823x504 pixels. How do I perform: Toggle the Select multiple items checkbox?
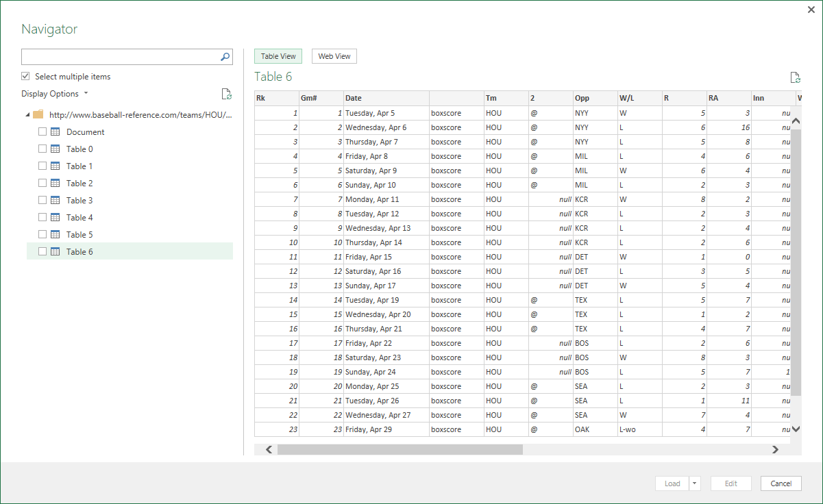[x=25, y=76]
